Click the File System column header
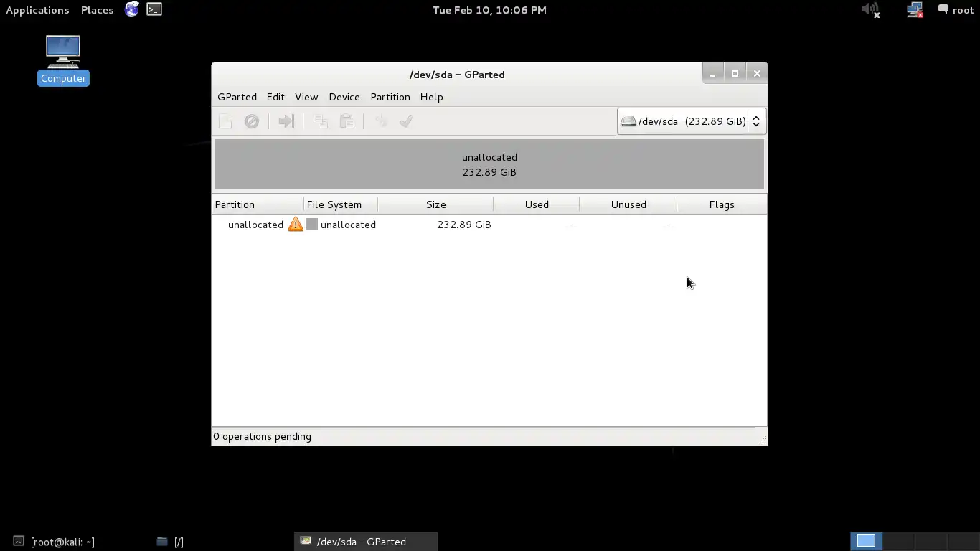This screenshot has height=551, width=980. (341, 204)
